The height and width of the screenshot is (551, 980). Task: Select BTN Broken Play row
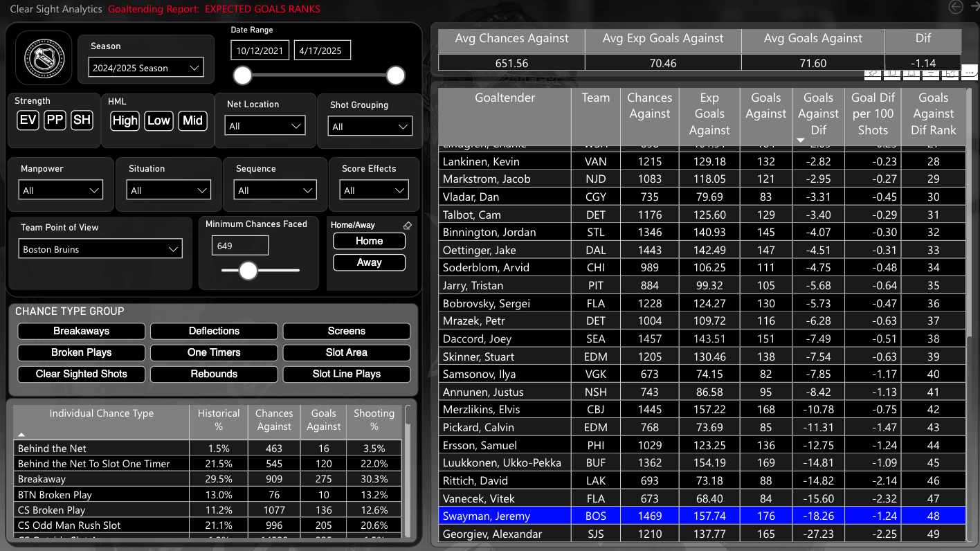point(209,495)
